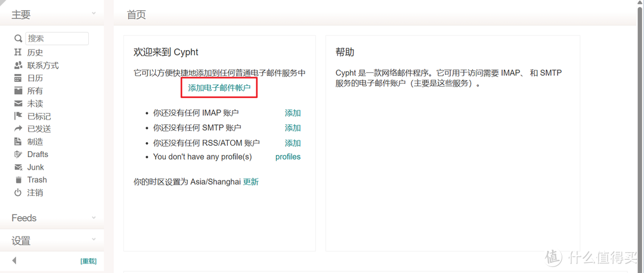Click 添加 next to the IMAP account
The image size is (644, 273).
tap(293, 113)
